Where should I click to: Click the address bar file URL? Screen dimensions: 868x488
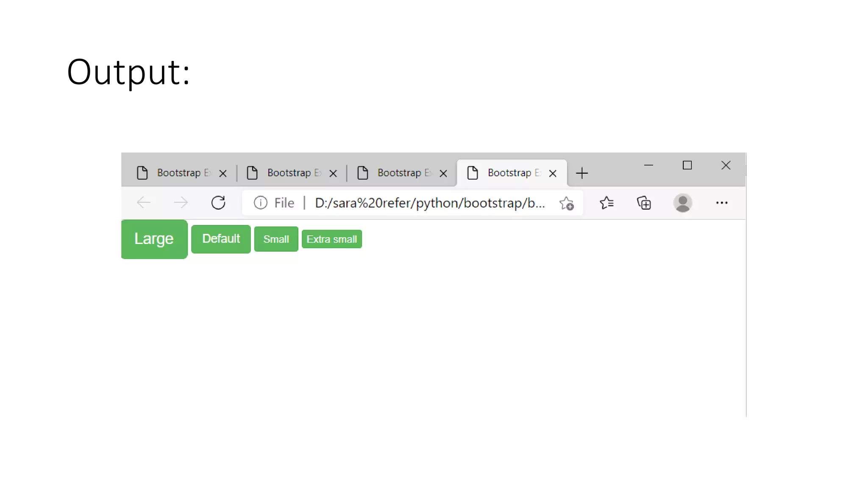430,203
